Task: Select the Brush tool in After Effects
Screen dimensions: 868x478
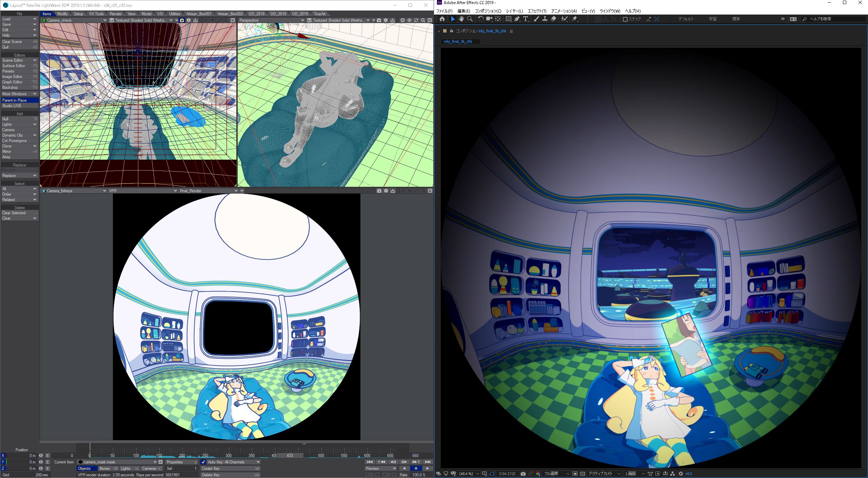Action: 536,19
